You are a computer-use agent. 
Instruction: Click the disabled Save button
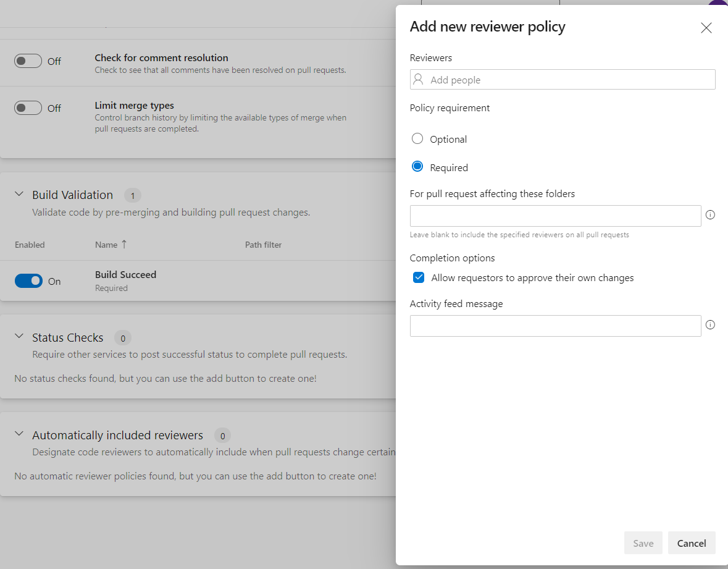(x=643, y=543)
